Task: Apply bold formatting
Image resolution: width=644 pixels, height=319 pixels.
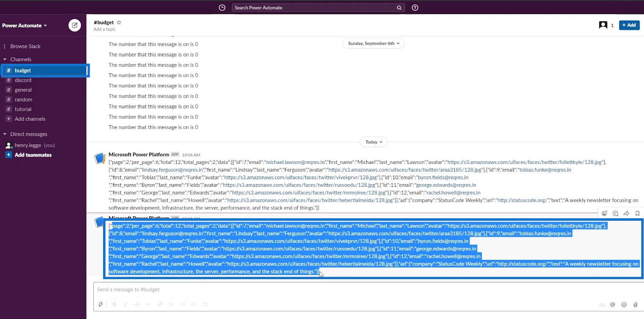Action: tap(114, 304)
